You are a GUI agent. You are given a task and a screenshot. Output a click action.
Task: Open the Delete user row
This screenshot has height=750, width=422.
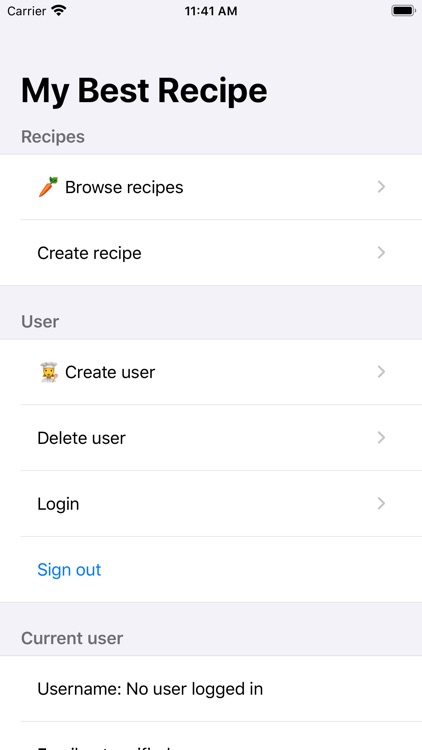tap(211, 438)
